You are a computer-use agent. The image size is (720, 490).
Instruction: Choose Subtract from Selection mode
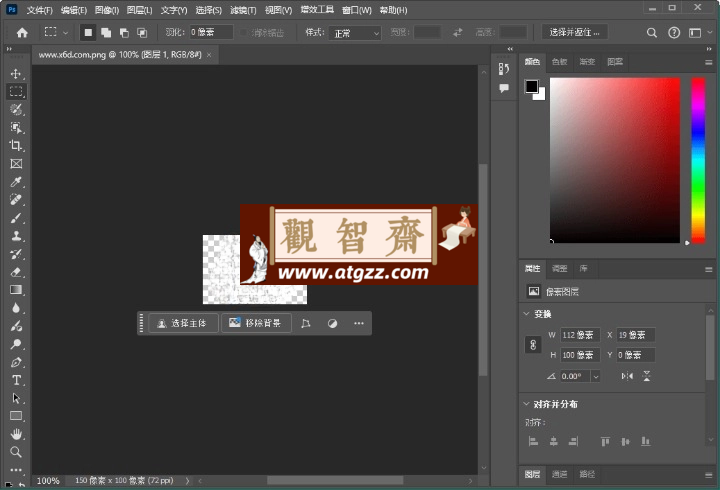click(124, 33)
